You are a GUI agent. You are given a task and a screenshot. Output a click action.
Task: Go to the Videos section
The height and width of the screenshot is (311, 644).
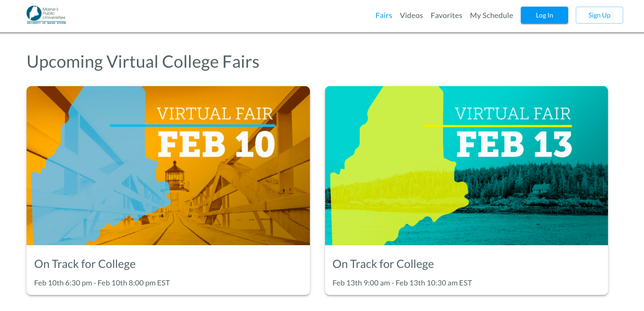411,15
